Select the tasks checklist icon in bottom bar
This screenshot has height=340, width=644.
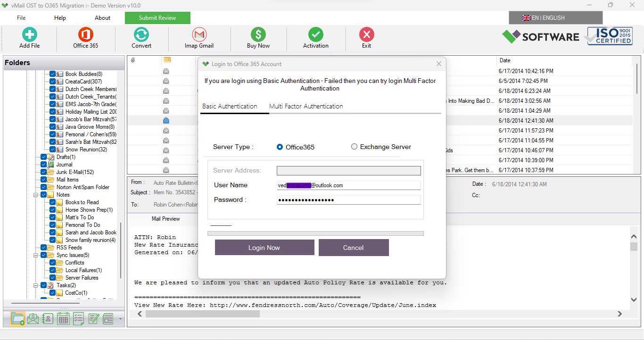[78, 319]
